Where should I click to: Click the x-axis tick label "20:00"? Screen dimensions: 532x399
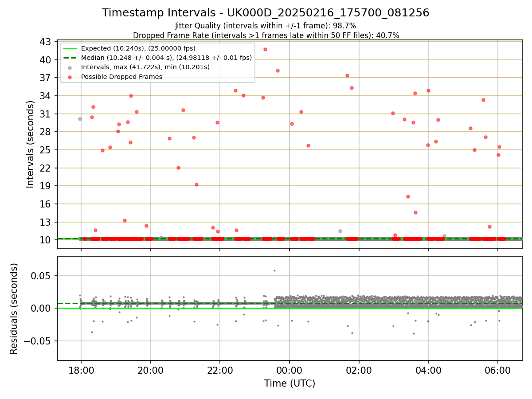150,370
